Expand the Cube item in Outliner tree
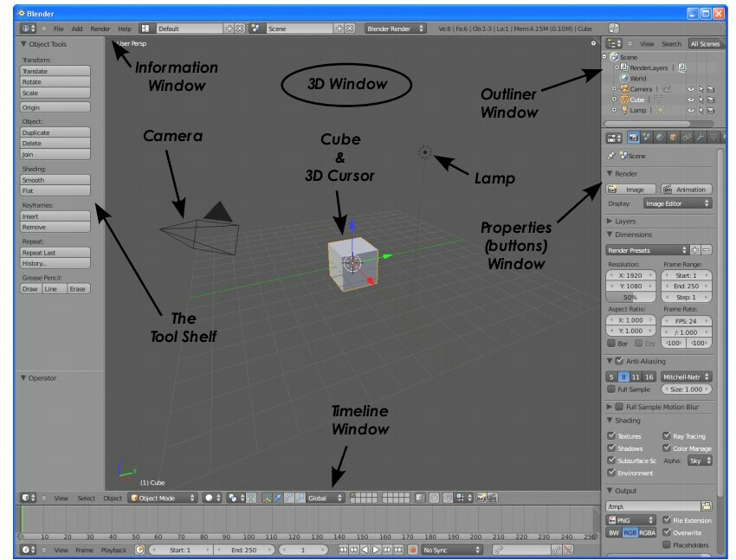The width and height of the screenshot is (736, 560). pyautogui.click(x=614, y=100)
